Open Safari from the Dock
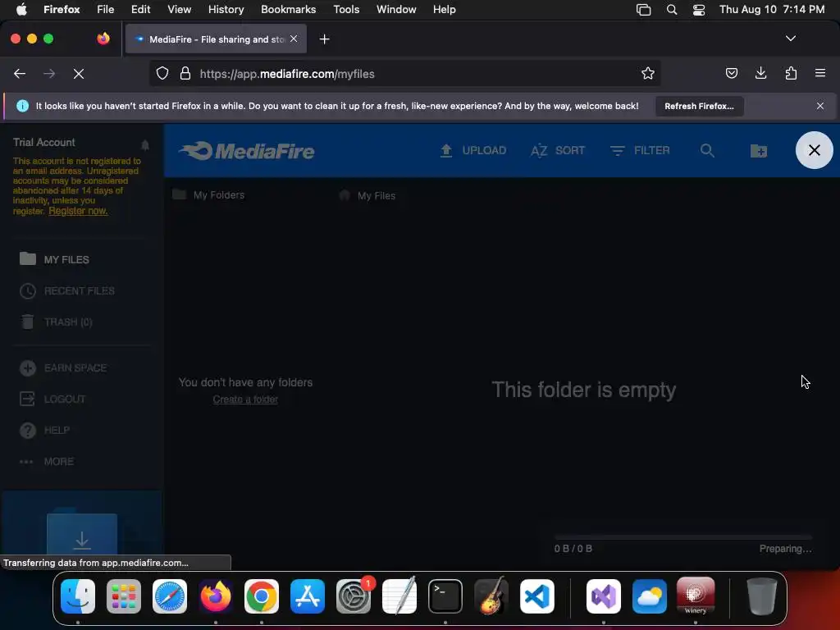Screen dimensions: 840x630 (170, 596)
